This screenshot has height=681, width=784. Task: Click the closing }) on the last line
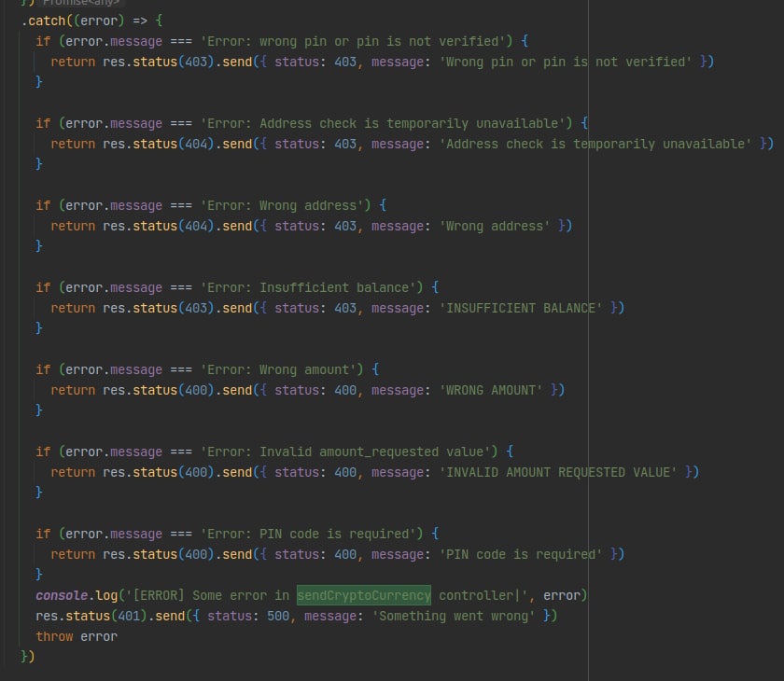click(28, 657)
